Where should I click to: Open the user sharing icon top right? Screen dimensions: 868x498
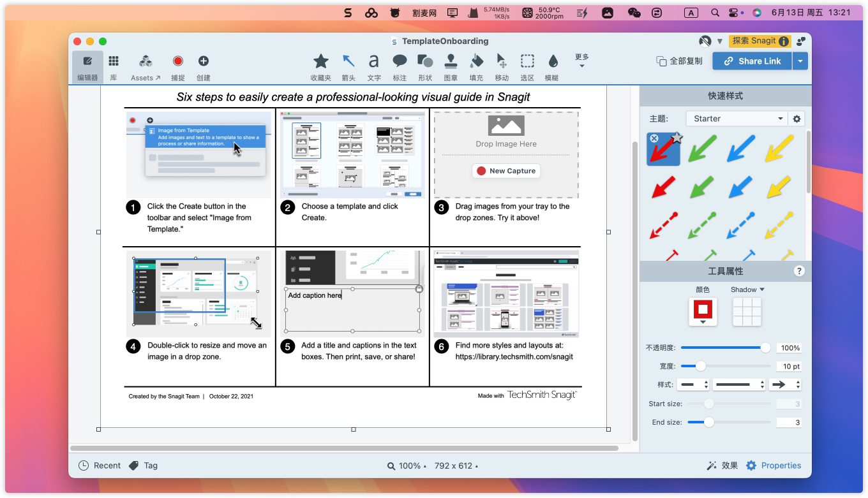[800, 41]
